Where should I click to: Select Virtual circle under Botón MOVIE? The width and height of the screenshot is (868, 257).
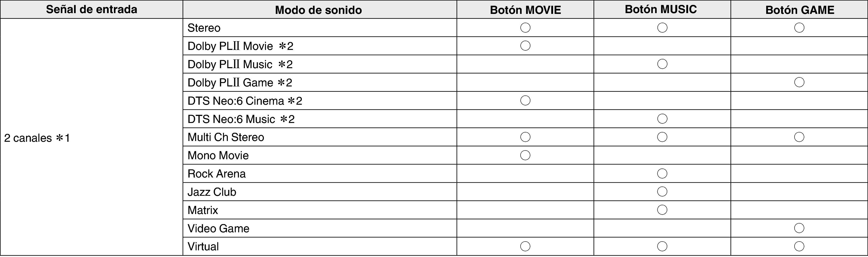[525, 246]
